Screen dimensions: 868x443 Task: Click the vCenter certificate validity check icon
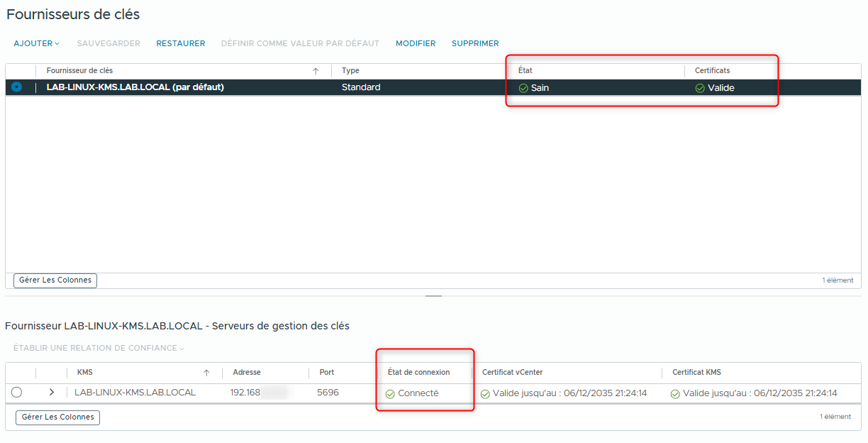pos(484,393)
